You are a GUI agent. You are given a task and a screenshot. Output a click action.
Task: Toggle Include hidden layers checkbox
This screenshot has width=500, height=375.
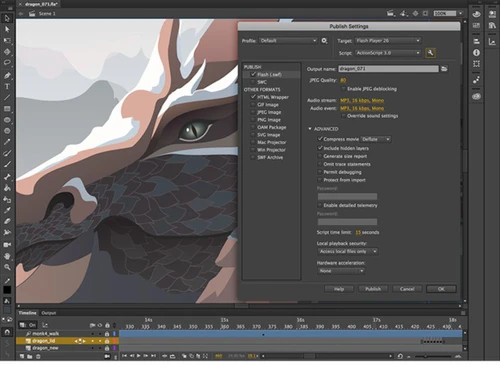pyautogui.click(x=320, y=148)
